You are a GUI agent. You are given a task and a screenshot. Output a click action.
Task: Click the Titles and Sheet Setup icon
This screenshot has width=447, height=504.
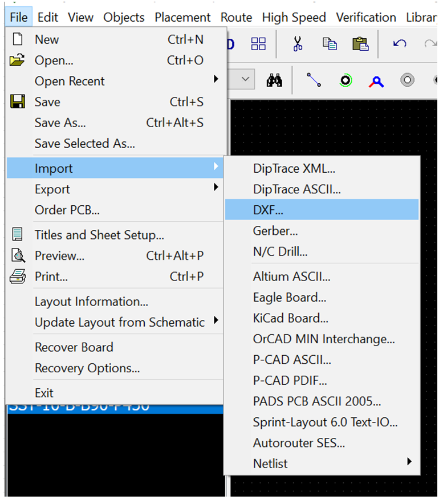pyautogui.click(x=17, y=234)
